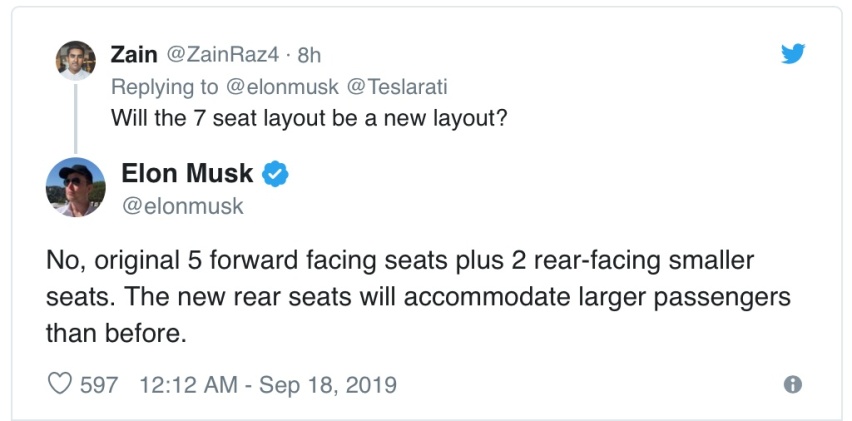Click the thread connector line between avatars
This screenshot has height=421, width=852.
click(x=76, y=118)
